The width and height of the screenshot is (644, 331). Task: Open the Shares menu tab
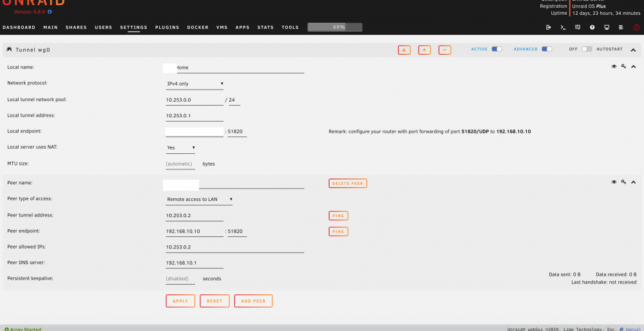coord(77,28)
